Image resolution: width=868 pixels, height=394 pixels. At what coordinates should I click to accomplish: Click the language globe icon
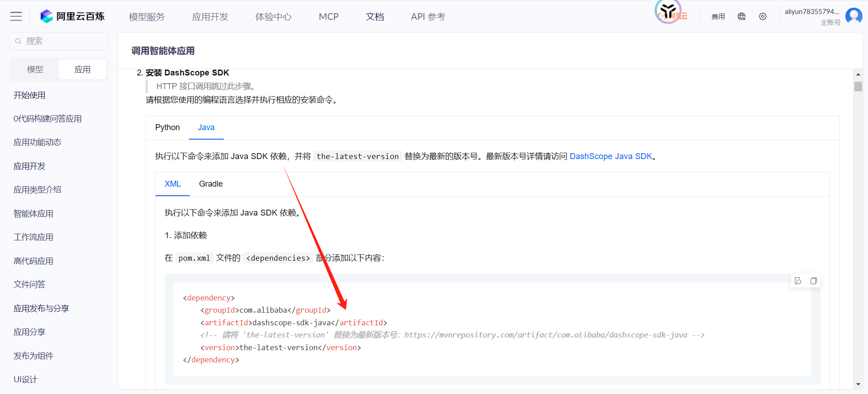pyautogui.click(x=741, y=17)
